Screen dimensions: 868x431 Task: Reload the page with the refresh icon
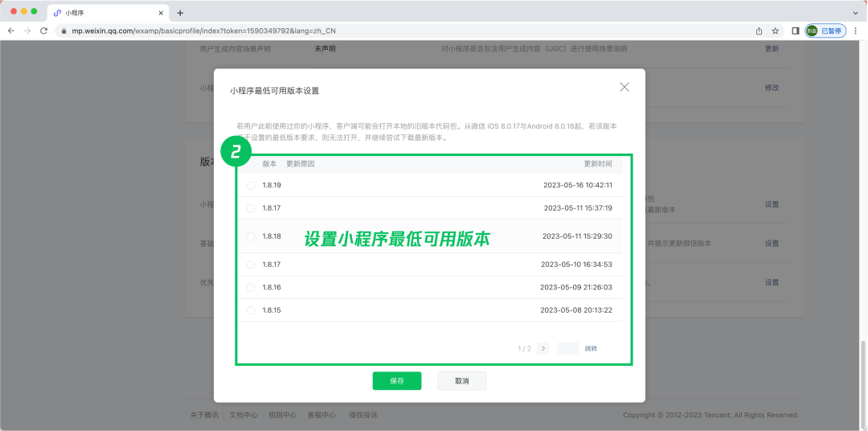point(43,31)
